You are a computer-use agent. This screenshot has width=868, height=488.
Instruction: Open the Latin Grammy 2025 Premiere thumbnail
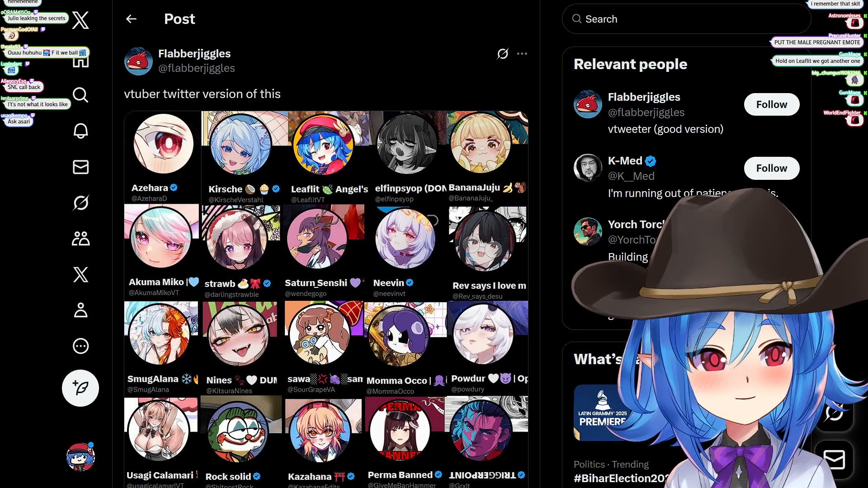coord(601,413)
